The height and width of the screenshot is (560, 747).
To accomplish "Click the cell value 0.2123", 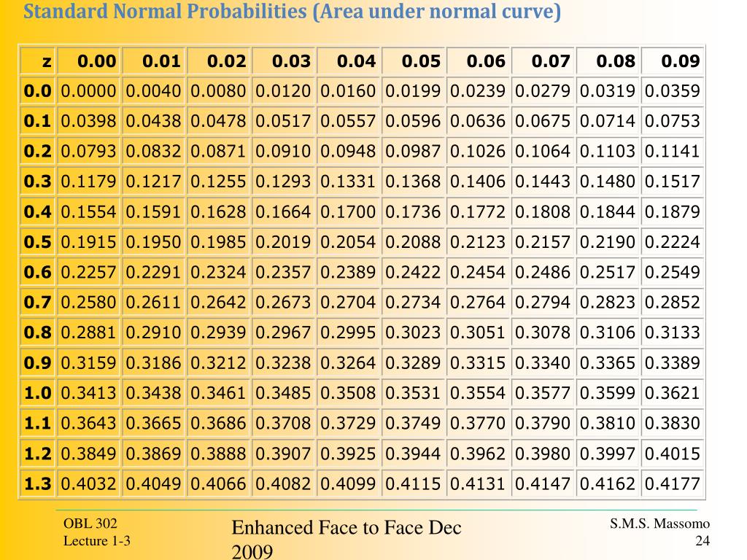I will [478, 242].
